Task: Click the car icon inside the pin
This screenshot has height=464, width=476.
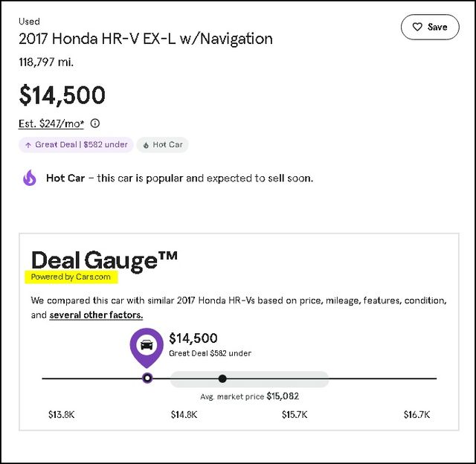Action: (x=147, y=345)
